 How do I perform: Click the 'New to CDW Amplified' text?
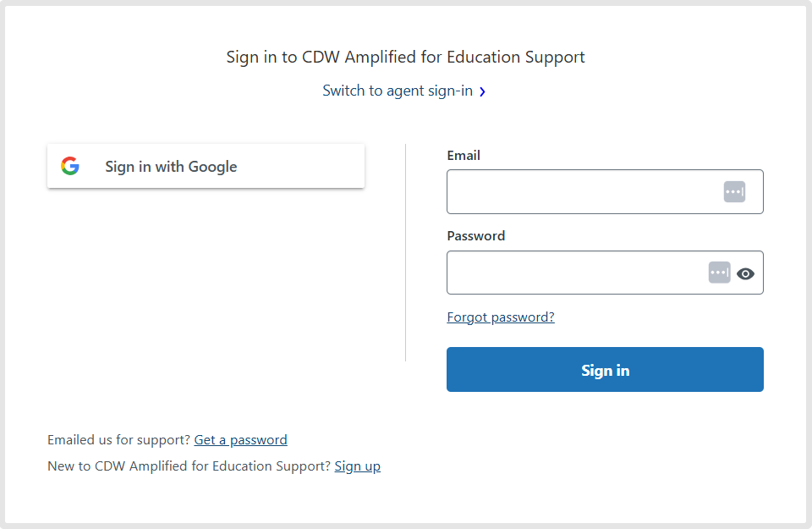pyautogui.click(x=189, y=466)
